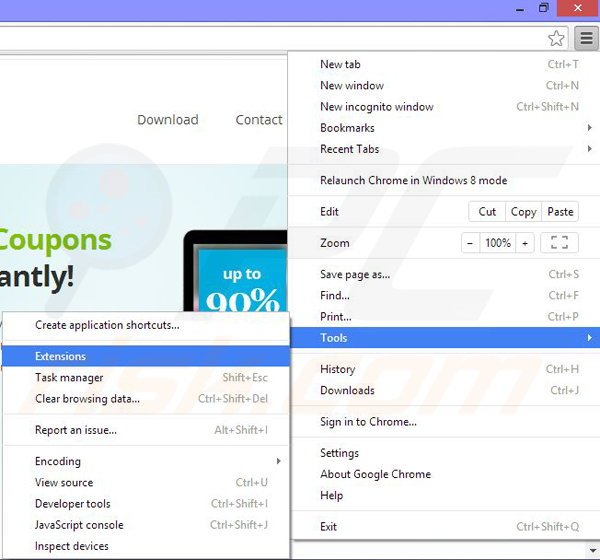Expand the Recent Tabs submenu arrow
The width and height of the screenshot is (600, 560).
pyautogui.click(x=590, y=149)
